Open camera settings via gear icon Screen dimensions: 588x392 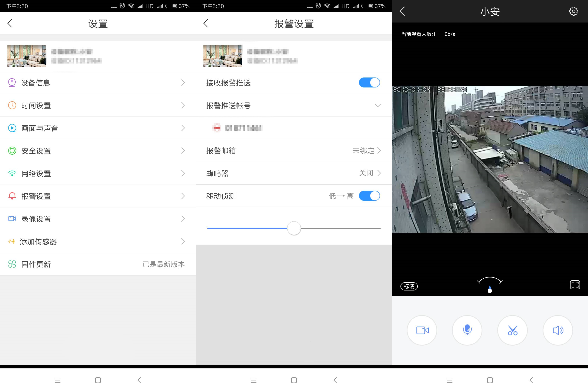coord(573,11)
